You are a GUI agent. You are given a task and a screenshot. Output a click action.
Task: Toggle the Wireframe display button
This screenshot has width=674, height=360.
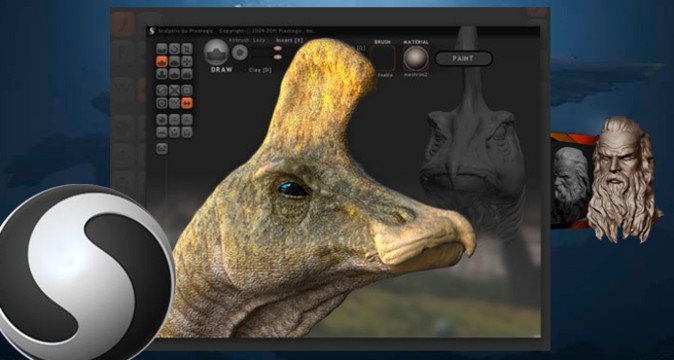(x=174, y=90)
